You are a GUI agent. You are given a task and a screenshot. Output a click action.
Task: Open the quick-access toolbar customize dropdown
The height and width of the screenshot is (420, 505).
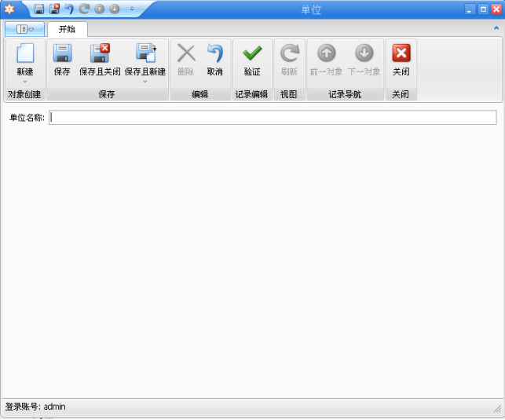pyautogui.click(x=132, y=9)
